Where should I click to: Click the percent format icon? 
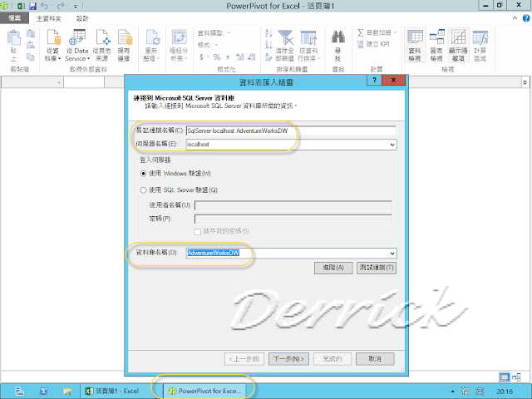tap(217, 57)
